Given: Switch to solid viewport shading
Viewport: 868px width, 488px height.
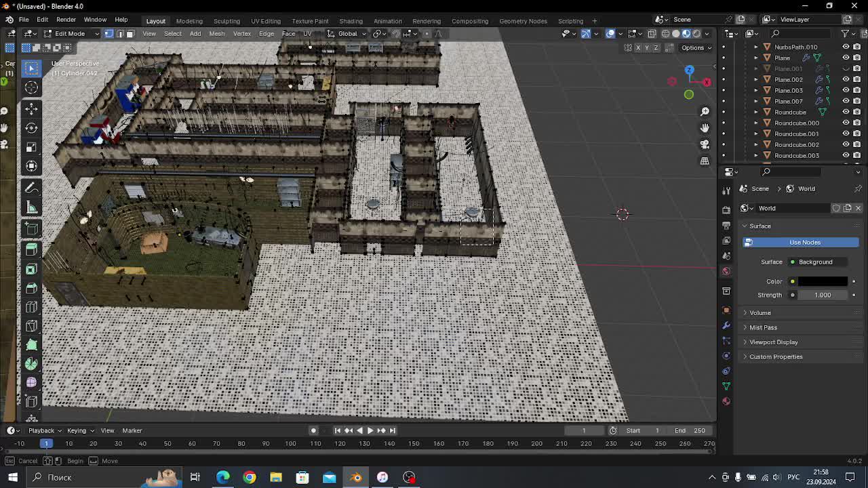Looking at the screenshot, I should point(676,33).
